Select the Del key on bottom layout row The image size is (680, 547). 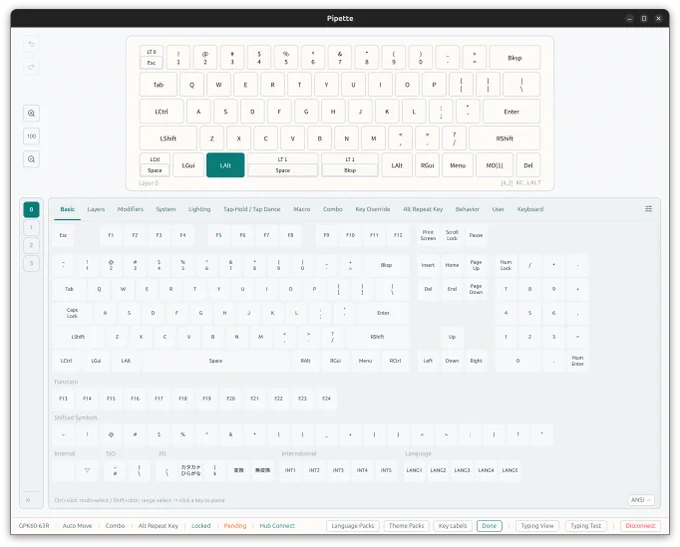[x=528, y=165]
